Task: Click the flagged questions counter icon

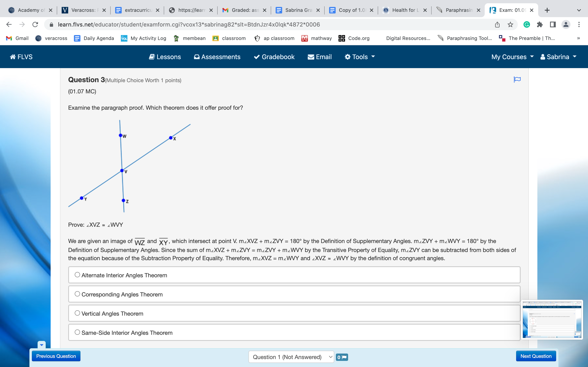Action: (x=342, y=357)
